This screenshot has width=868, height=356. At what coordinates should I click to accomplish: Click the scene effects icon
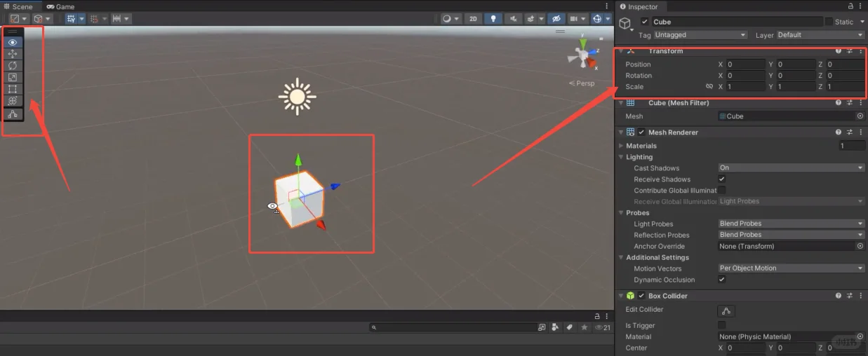(531, 19)
